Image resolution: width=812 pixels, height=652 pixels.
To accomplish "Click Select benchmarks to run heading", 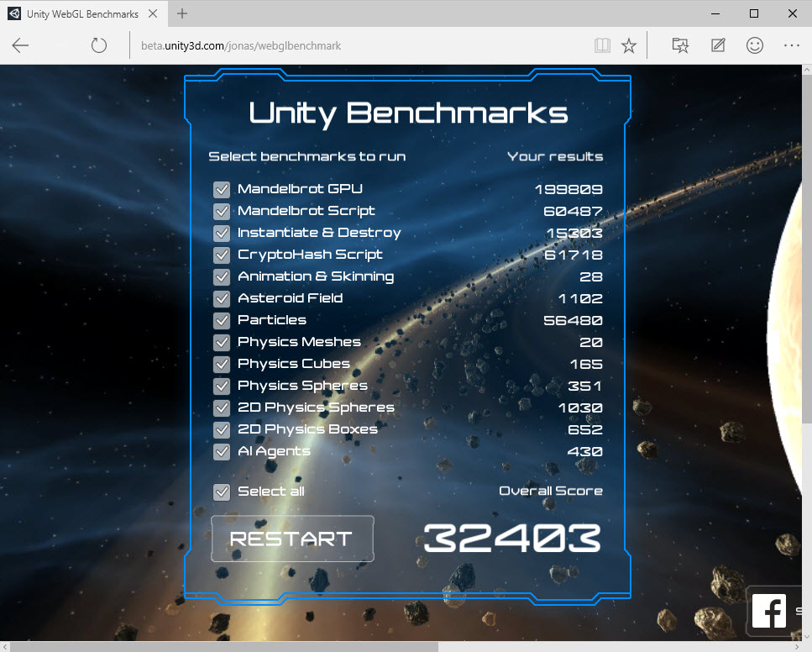I will tap(307, 156).
